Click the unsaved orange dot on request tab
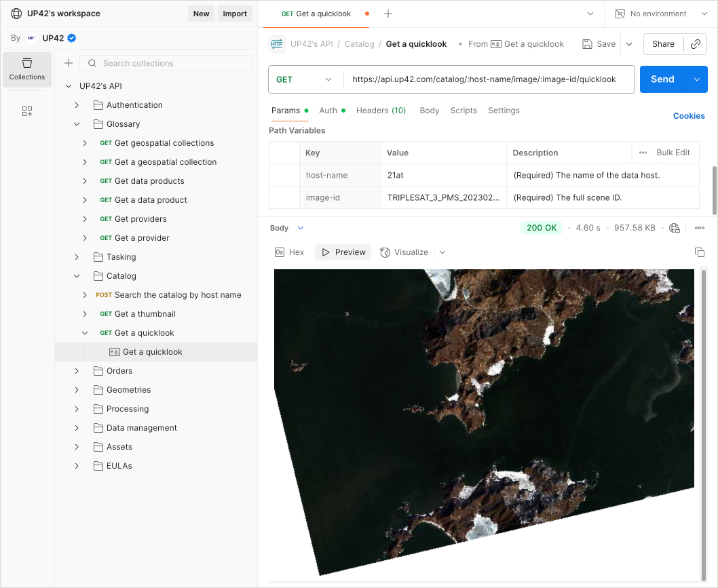718x588 pixels. pos(366,14)
